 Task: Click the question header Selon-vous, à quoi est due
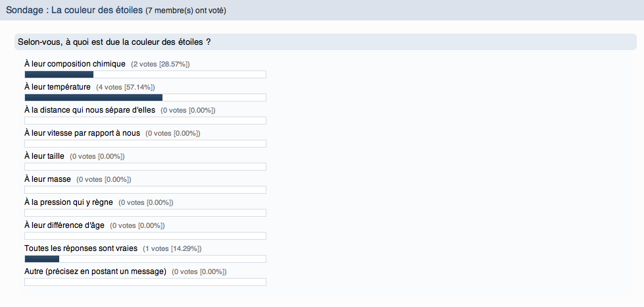click(114, 42)
